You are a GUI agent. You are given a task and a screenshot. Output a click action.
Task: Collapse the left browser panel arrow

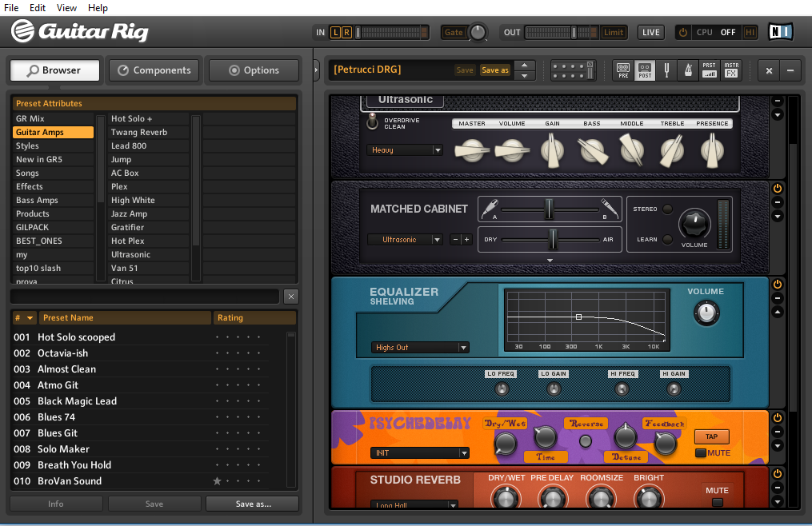click(x=317, y=70)
